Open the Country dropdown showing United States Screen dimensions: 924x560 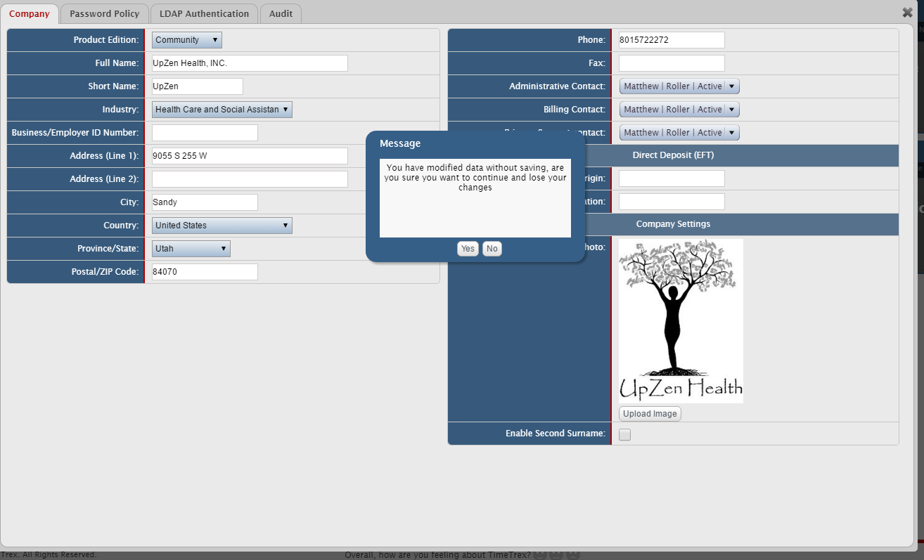[222, 225]
